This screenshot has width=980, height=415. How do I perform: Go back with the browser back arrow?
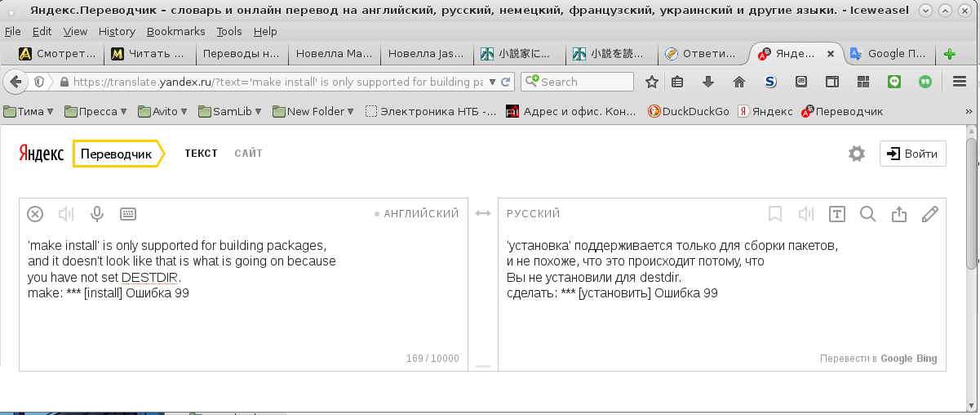coord(16,82)
